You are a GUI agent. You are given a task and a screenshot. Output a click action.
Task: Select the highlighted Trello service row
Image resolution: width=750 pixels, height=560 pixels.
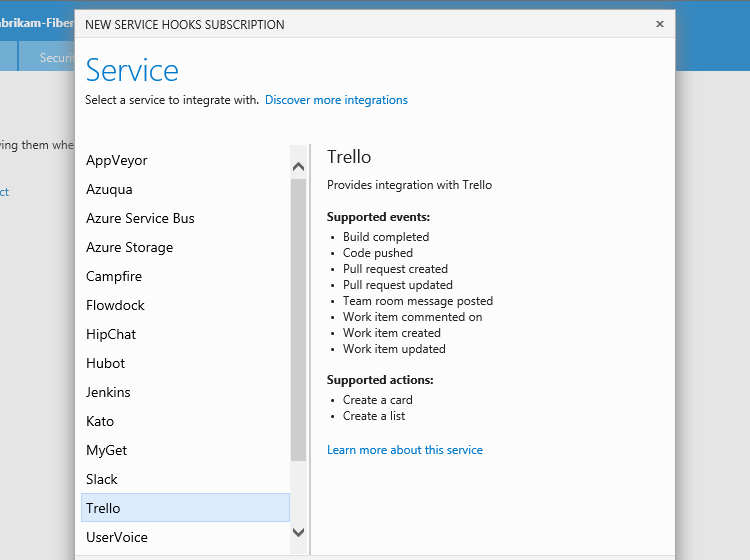coord(185,508)
